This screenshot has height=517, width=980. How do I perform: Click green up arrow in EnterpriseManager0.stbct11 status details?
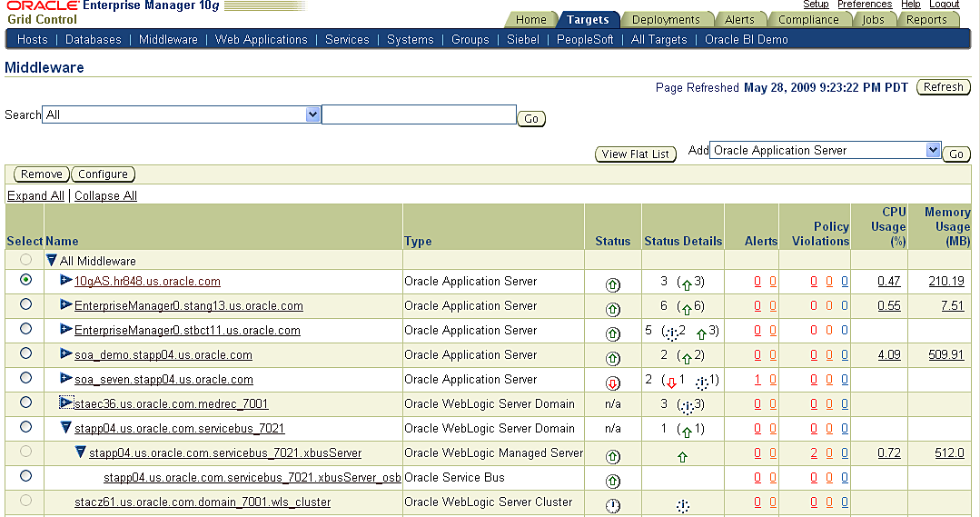pos(701,333)
